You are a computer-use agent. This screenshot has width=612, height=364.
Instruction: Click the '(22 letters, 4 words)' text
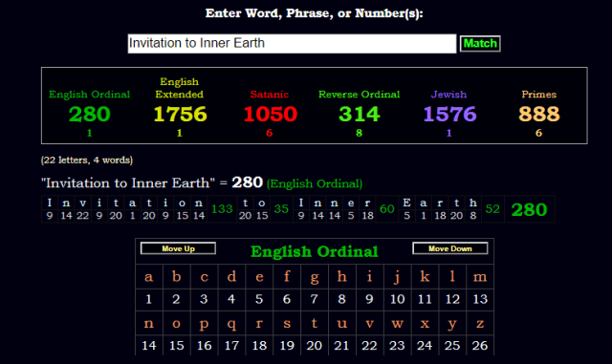(x=87, y=160)
